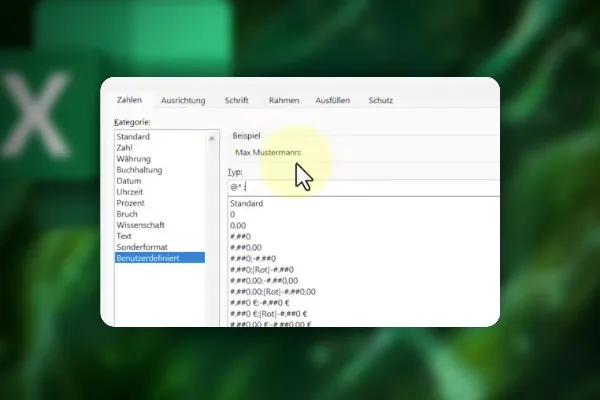The image size is (600, 400).
Task: Select Standard in the Typ format list
Action: point(364,204)
